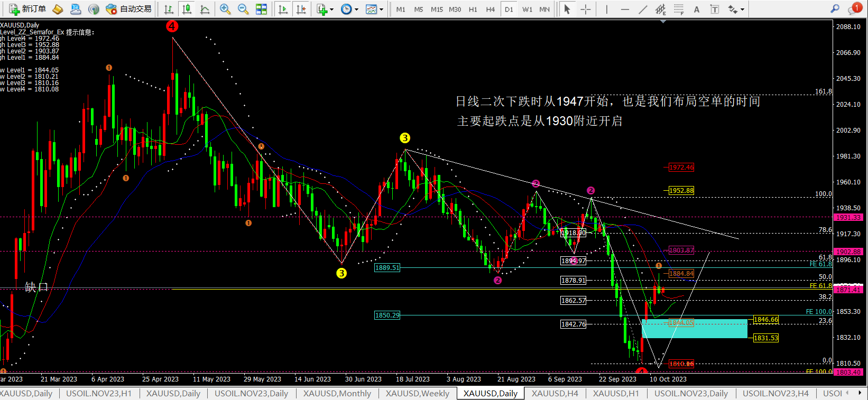Select the 缺口 gap label on chart
The width and height of the screenshot is (868, 400).
(36, 287)
